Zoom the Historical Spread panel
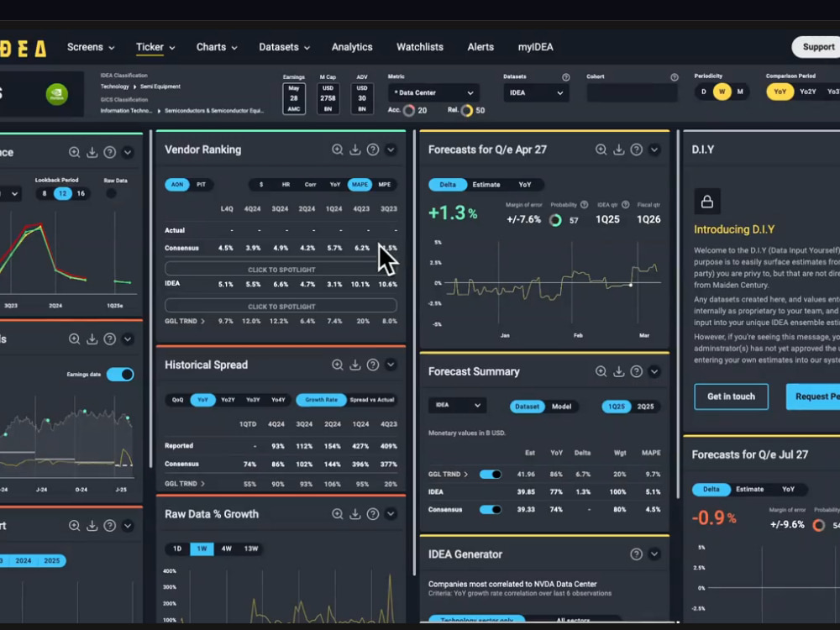840x630 pixels. pyautogui.click(x=337, y=365)
